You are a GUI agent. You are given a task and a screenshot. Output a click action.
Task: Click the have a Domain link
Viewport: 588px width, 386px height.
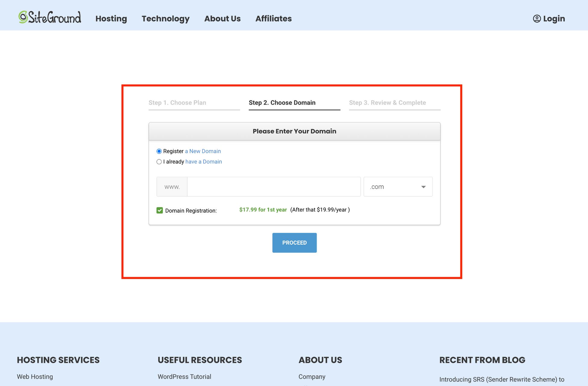pos(204,162)
